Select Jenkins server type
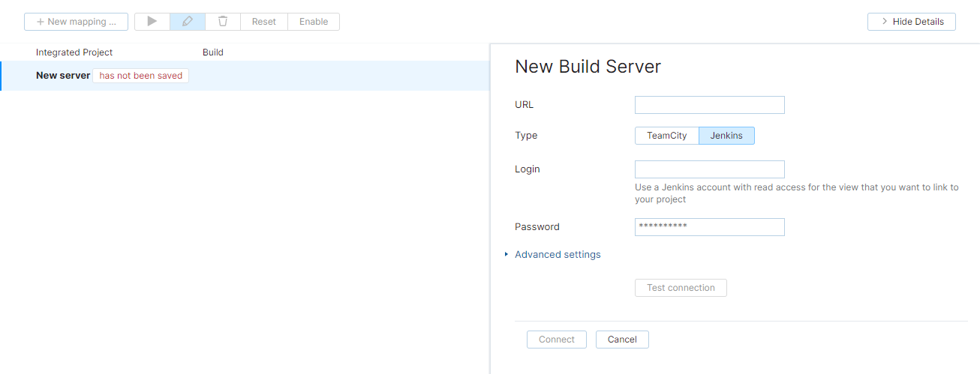 pos(726,136)
